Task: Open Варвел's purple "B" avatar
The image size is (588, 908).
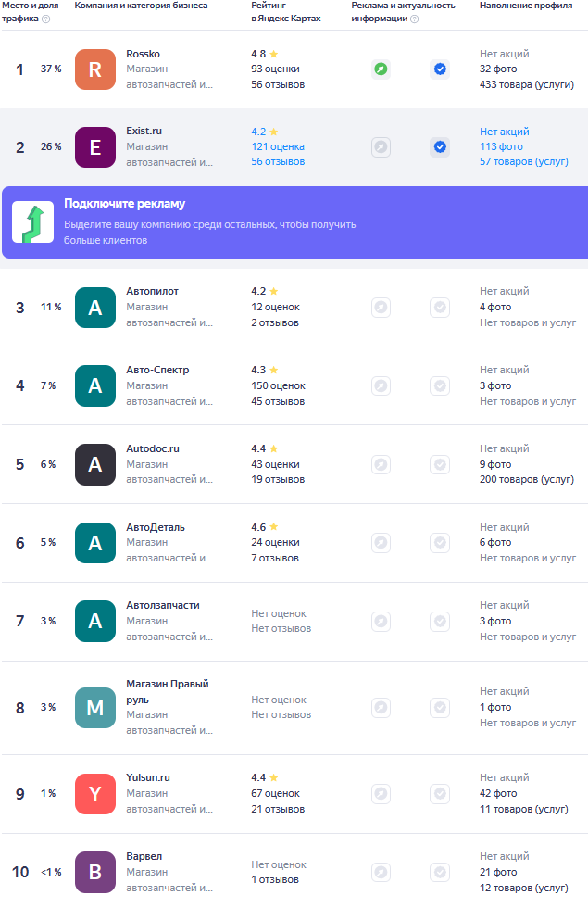Action: pyautogui.click(x=95, y=872)
